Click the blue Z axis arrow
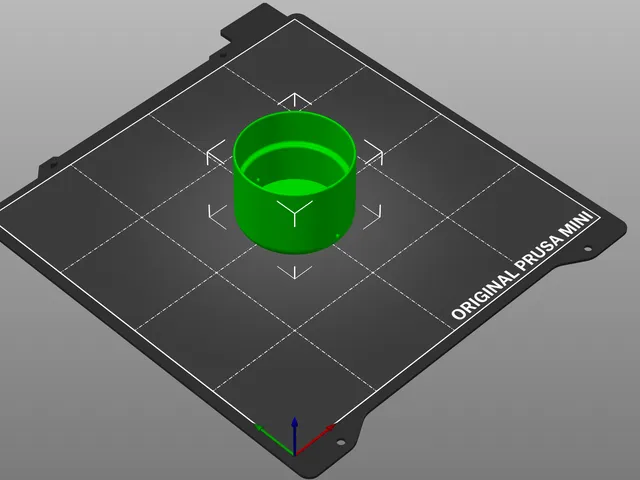 click(294, 436)
